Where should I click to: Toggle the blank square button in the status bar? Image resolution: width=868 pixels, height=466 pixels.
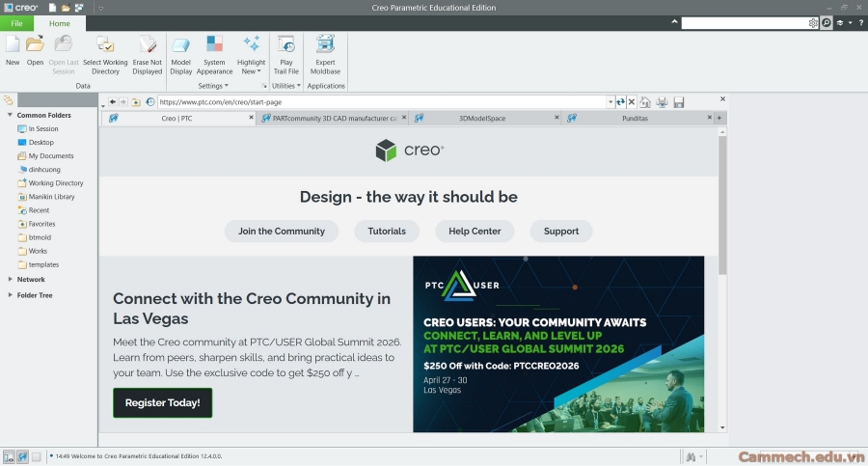point(36,457)
